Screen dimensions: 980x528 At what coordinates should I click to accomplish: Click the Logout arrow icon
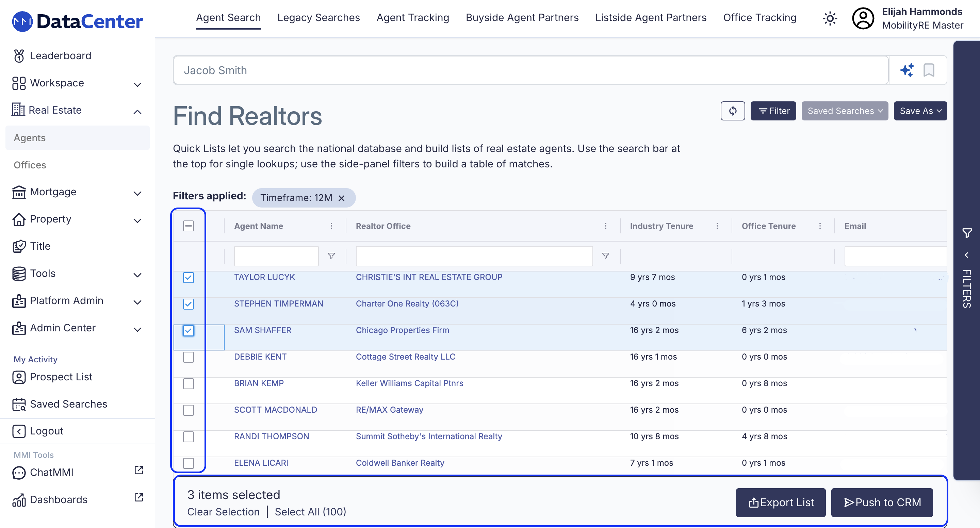(19, 431)
